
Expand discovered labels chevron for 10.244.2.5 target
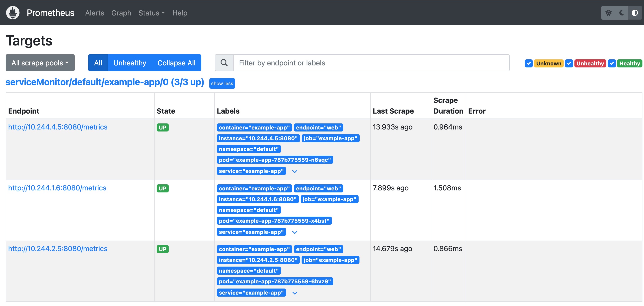tap(295, 293)
